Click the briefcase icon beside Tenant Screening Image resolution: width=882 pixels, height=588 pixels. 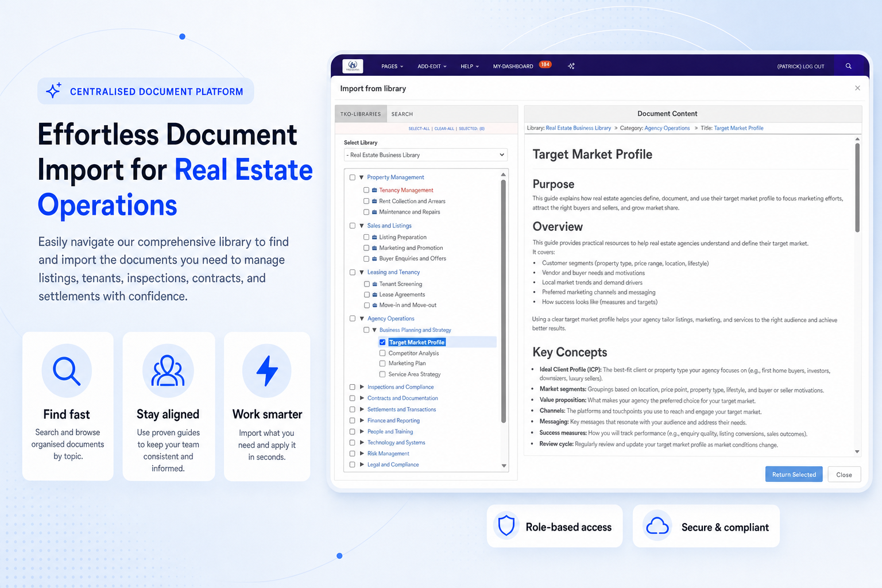coord(374,284)
